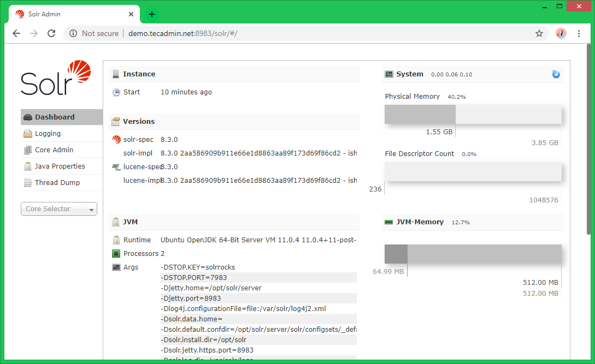Image resolution: width=595 pixels, height=364 pixels.
Task: Click the Instance server icon
Action: point(116,74)
